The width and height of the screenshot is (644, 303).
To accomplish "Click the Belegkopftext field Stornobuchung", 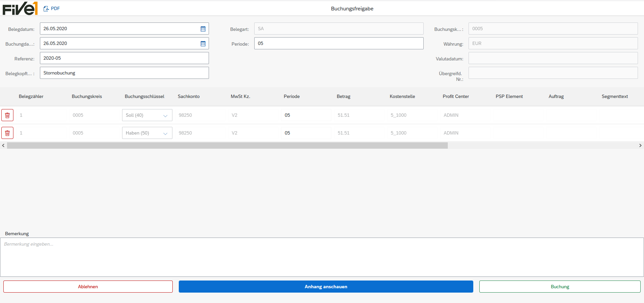I will click(124, 73).
